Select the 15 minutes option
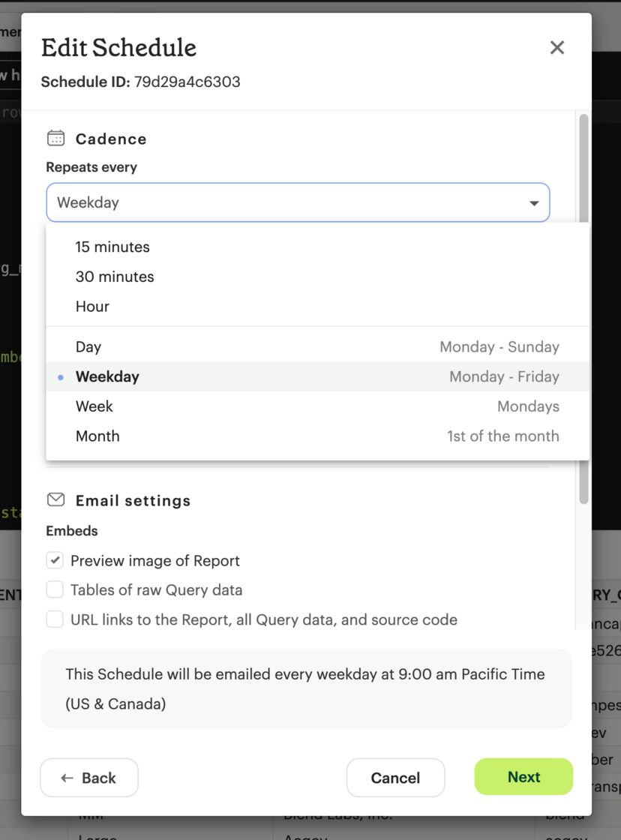 (112, 247)
